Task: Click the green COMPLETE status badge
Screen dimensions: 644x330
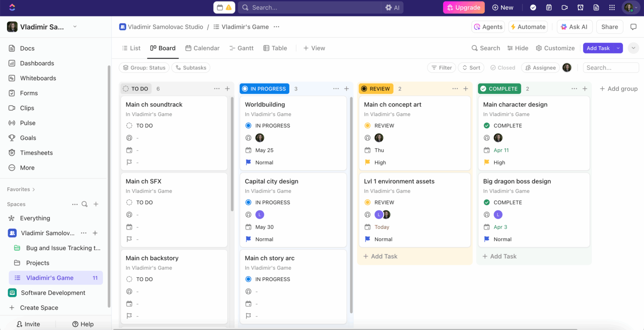Action: (499, 89)
